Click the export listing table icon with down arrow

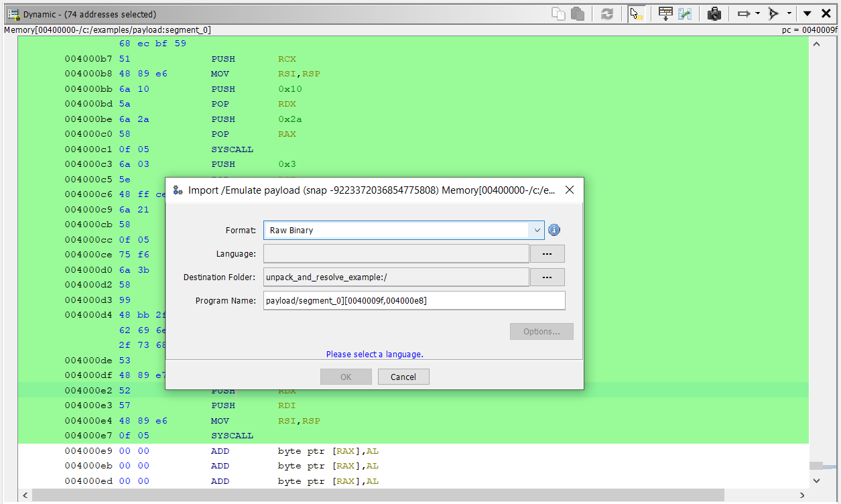[x=665, y=13]
